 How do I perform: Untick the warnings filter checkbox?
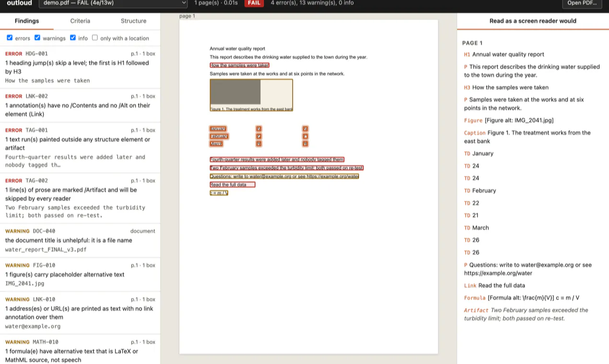[x=37, y=38]
